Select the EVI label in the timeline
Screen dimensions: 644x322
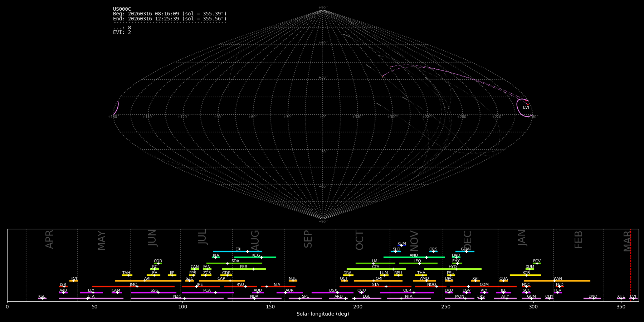(633, 297)
